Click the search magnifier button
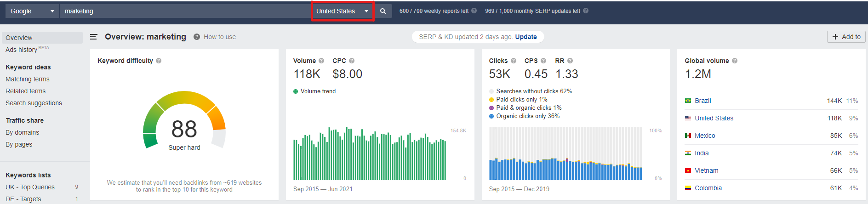 point(383,11)
